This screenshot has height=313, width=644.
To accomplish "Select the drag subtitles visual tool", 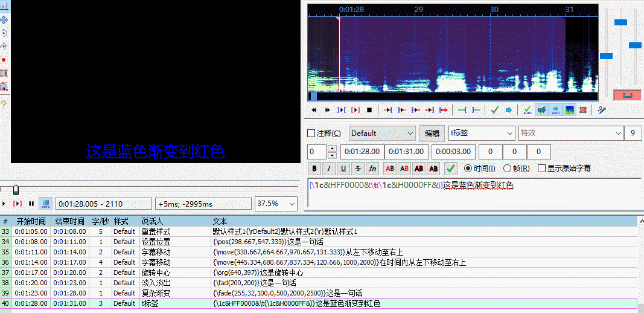I will (4, 20).
